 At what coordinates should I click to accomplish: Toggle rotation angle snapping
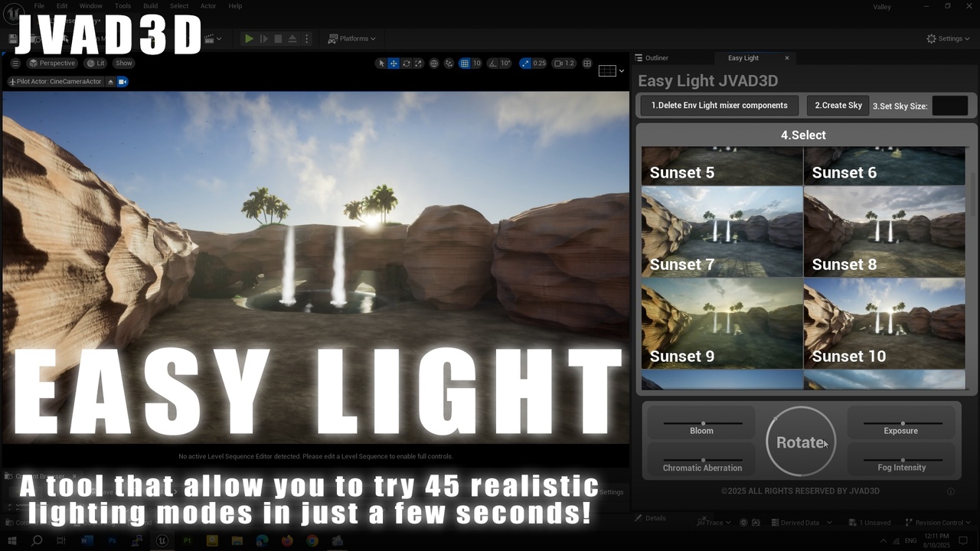click(x=492, y=64)
